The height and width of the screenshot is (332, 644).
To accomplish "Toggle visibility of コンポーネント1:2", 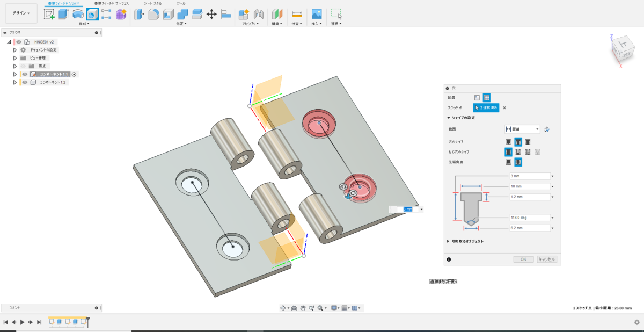I will (x=25, y=82).
